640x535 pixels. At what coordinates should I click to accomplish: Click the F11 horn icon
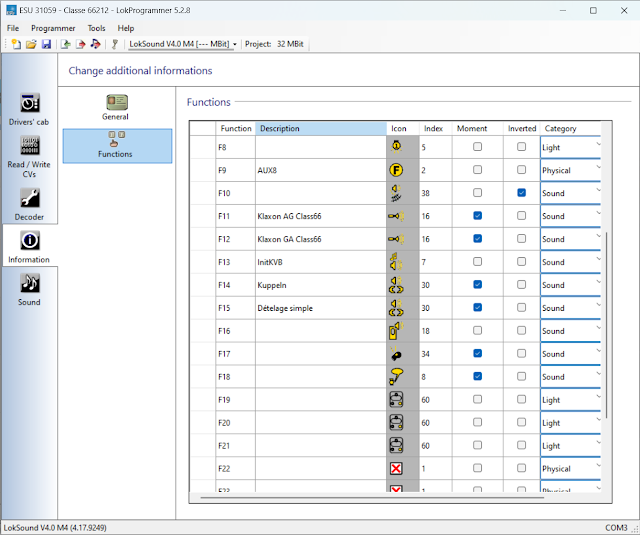[x=396, y=216]
